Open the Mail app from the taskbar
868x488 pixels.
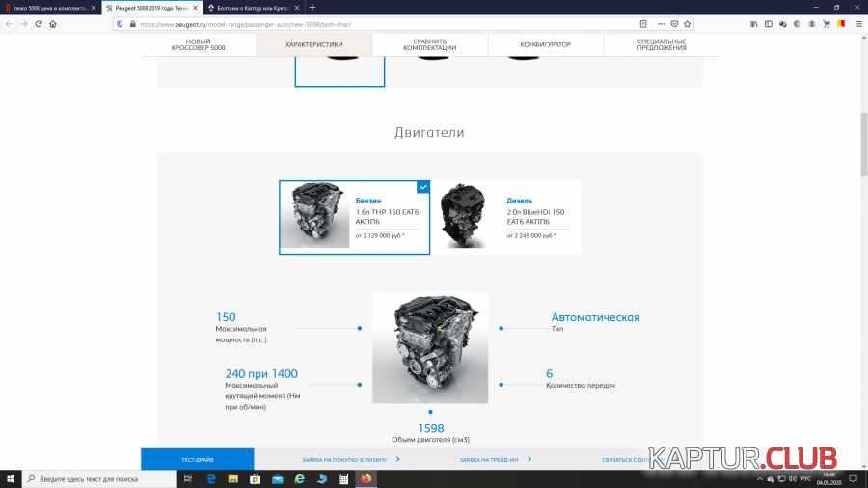(x=278, y=479)
